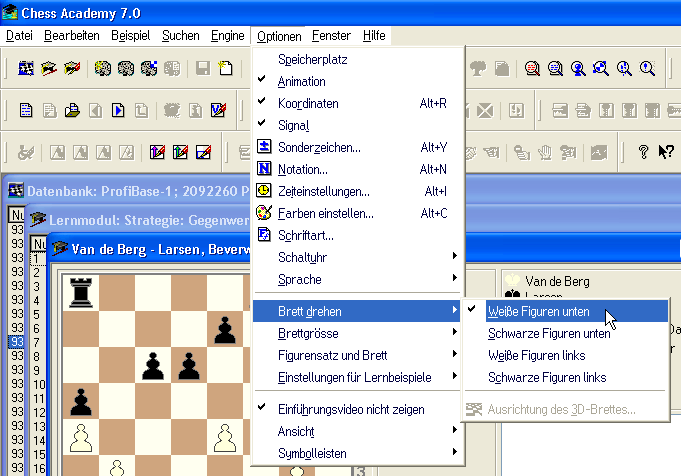Click the V checkmark document icon
This screenshot has width=681, height=476.
pyautogui.click(x=218, y=110)
